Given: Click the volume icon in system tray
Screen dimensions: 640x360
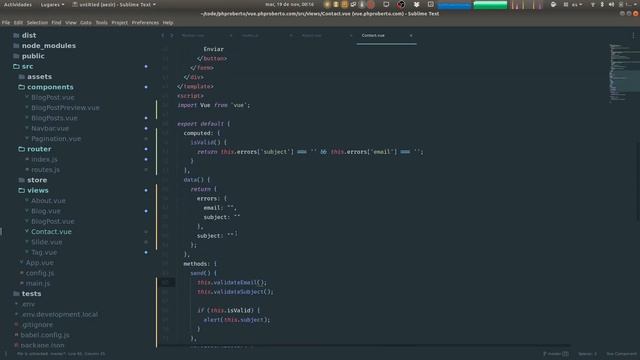Looking at the screenshot, I should coord(611,4).
